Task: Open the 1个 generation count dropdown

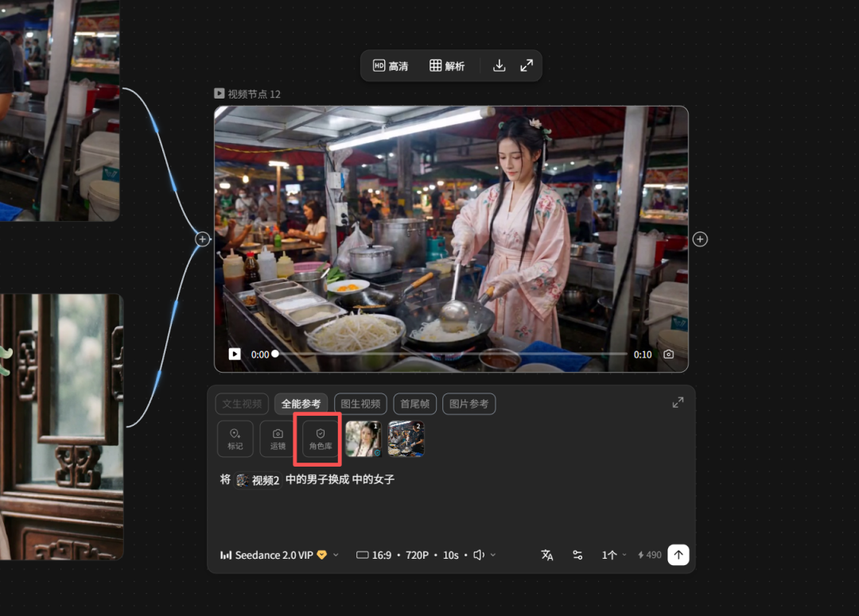Action: [x=613, y=555]
